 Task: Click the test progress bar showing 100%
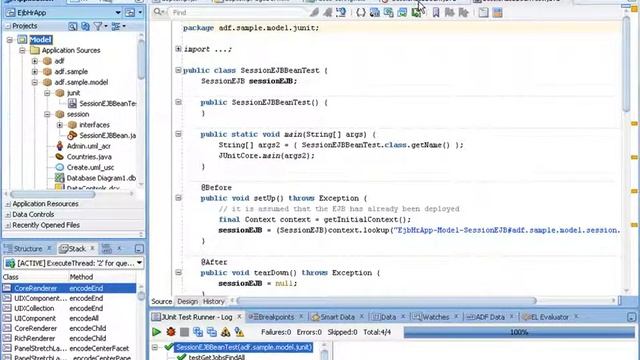pos(519,332)
